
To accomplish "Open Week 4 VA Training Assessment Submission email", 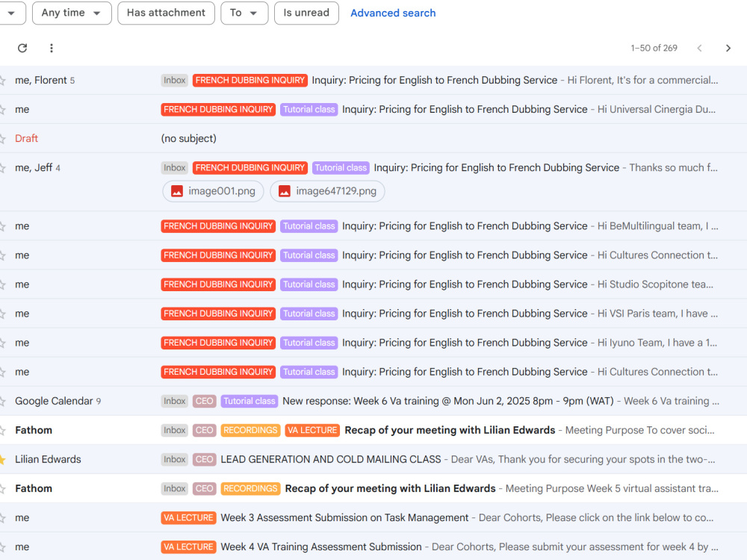I will point(373,547).
